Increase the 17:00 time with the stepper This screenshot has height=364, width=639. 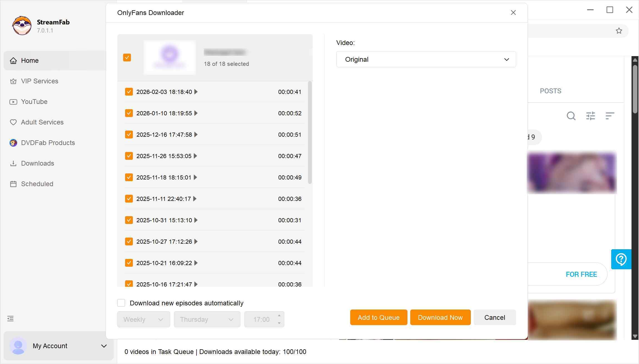click(x=279, y=316)
